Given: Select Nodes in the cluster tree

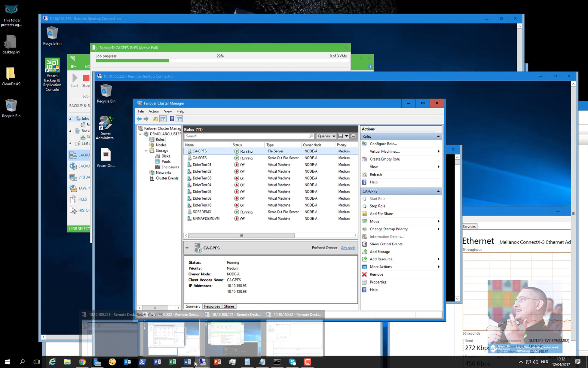Looking at the screenshot, I should (x=161, y=145).
